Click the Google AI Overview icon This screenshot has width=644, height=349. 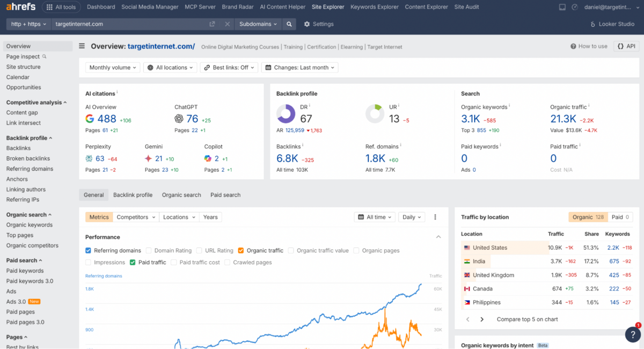90,119
